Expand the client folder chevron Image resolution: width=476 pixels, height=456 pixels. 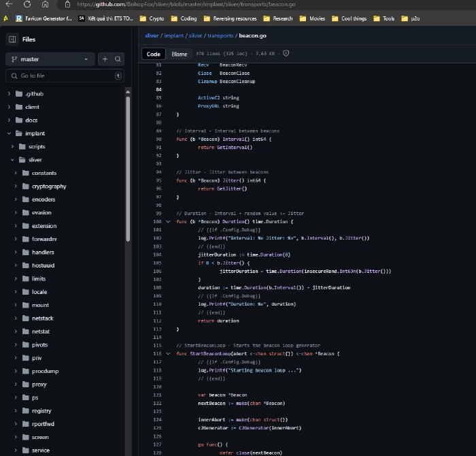coord(9,107)
